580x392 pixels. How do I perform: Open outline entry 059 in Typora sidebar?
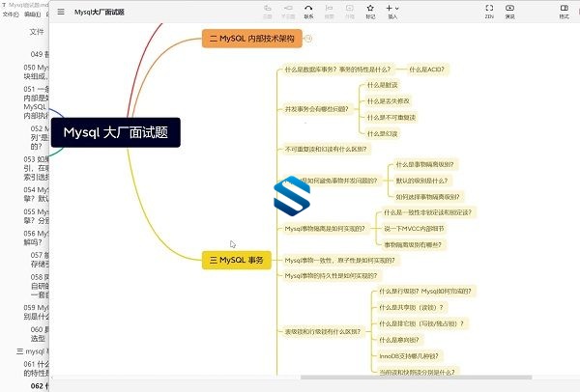click(36, 312)
